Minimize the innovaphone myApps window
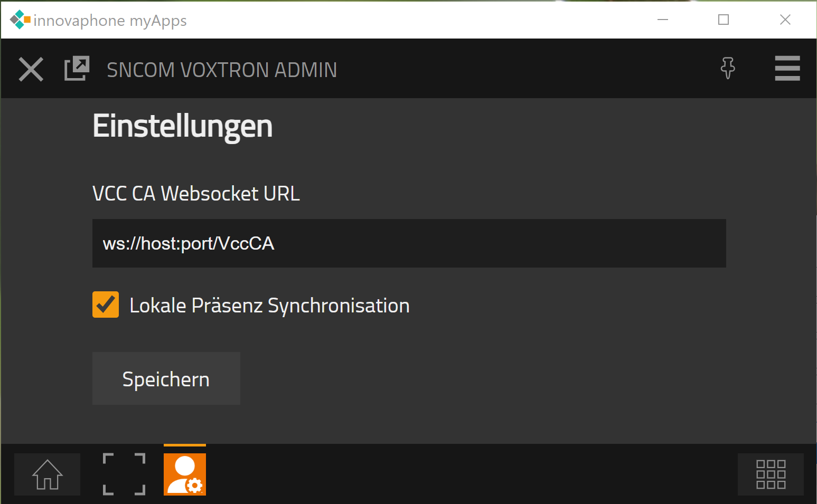 pos(663,20)
